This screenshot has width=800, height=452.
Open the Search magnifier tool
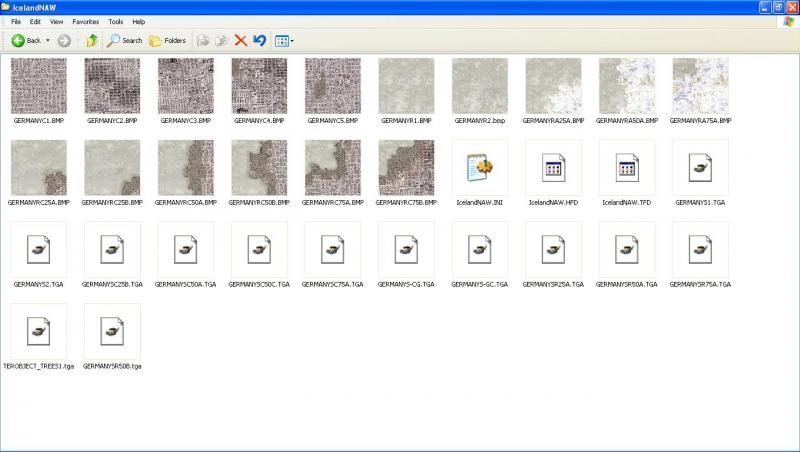124,40
